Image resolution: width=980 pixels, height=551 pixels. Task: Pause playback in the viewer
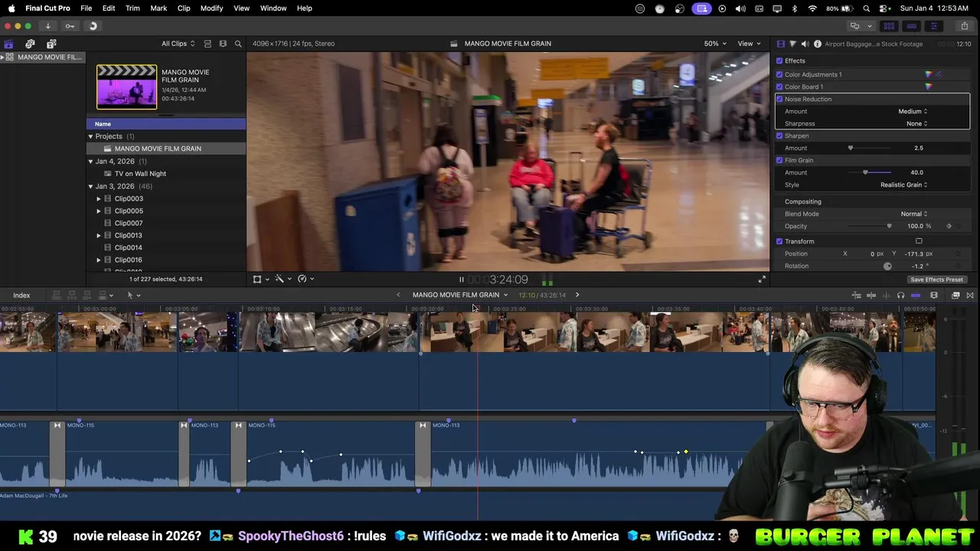[x=461, y=280]
